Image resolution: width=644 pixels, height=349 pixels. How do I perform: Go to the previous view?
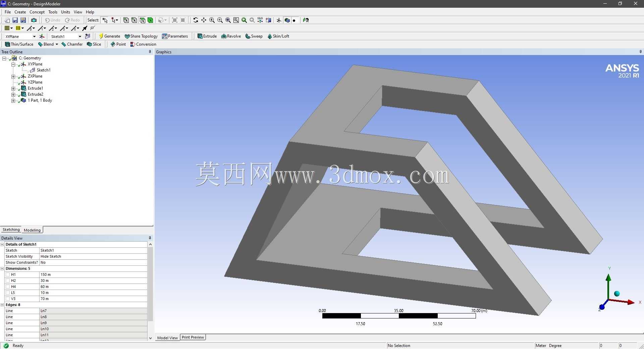tap(244, 20)
